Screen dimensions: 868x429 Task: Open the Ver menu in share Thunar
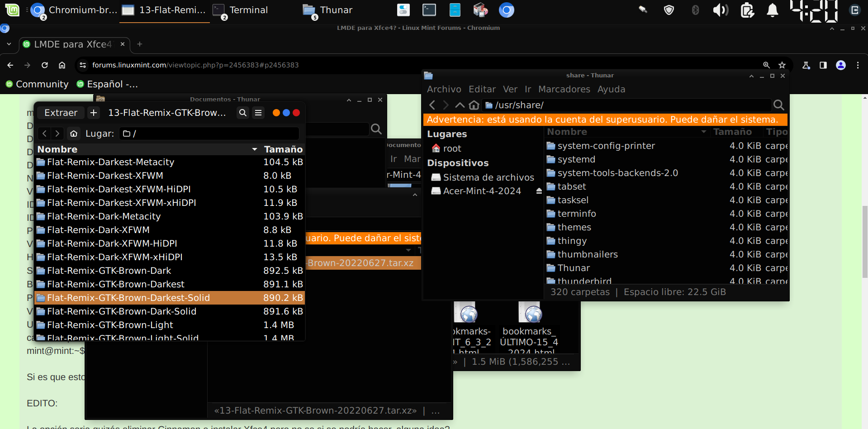coord(510,89)
